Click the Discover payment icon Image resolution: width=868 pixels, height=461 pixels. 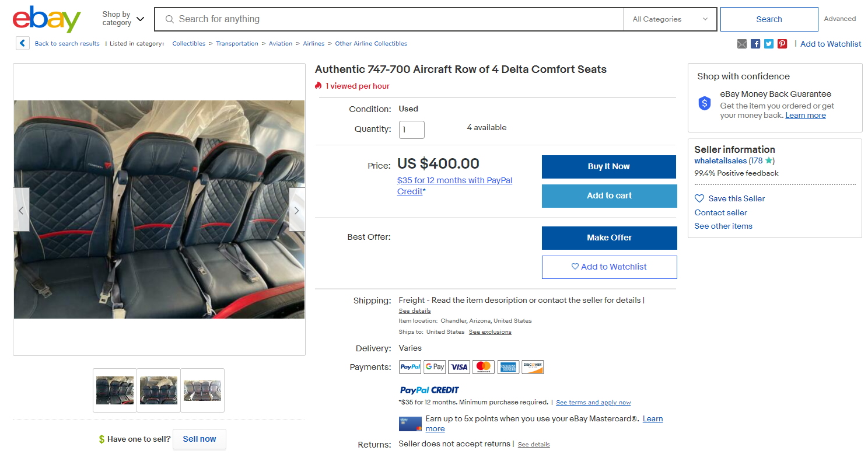(532, 366)
